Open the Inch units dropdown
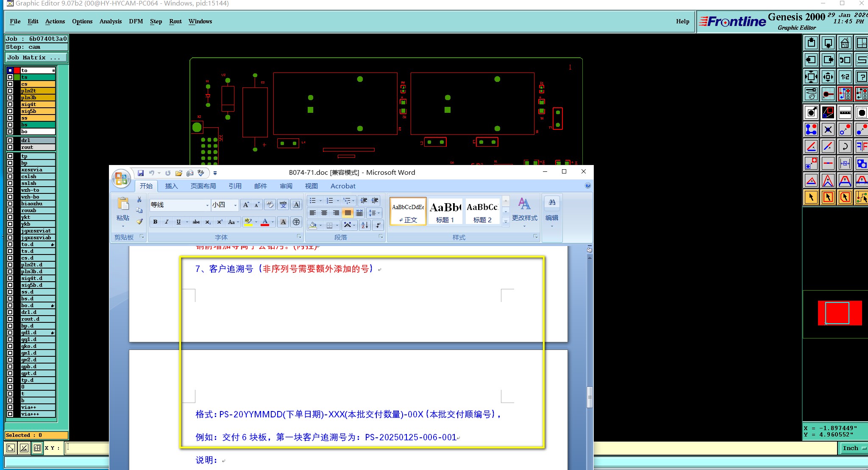The width and height of the screenshot is (868, 470). pos(852,448)
